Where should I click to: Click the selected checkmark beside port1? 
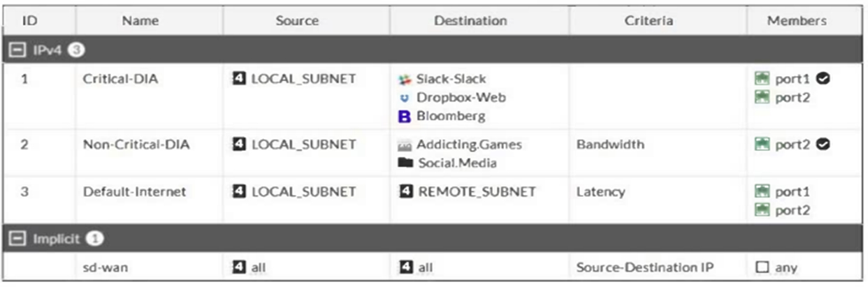[x=823, y=79]
